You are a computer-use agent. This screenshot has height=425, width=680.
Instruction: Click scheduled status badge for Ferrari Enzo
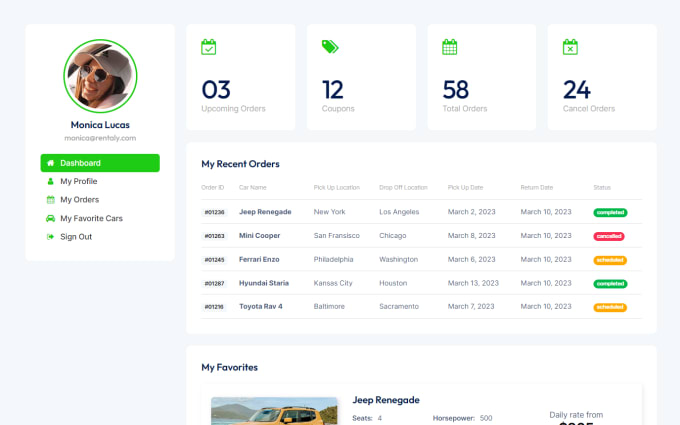(610, 260)
